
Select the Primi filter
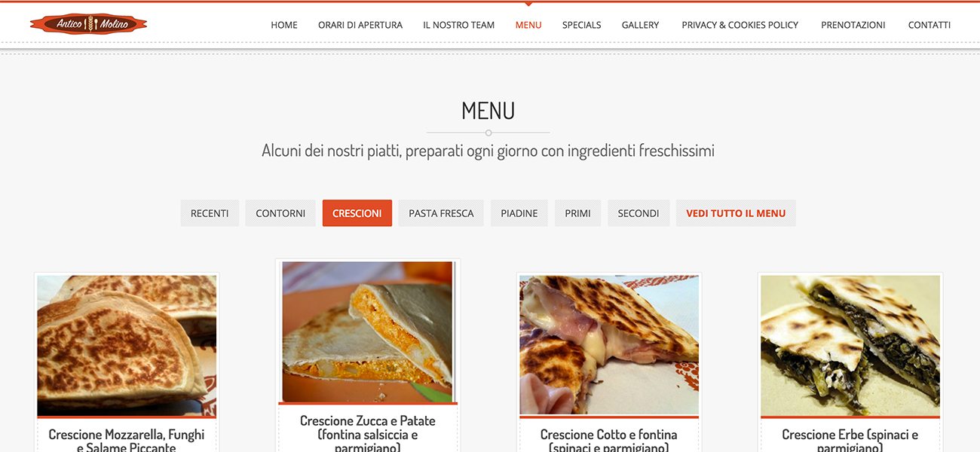click(x=577, y=213)
